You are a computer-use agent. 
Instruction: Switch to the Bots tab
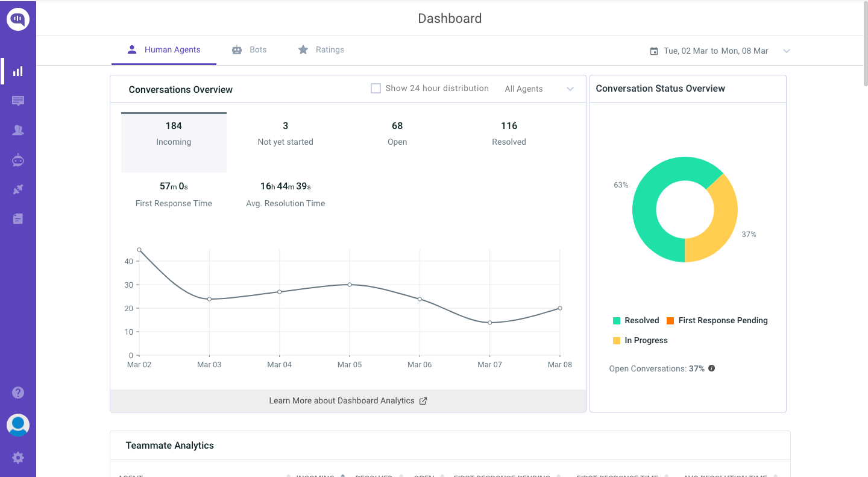250,50
